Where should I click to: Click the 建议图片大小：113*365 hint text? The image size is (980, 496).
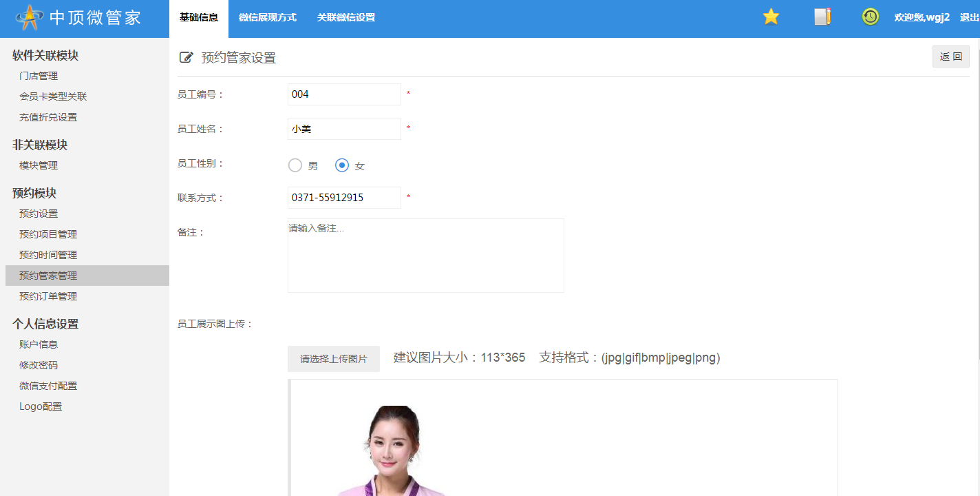click(459, 358)
